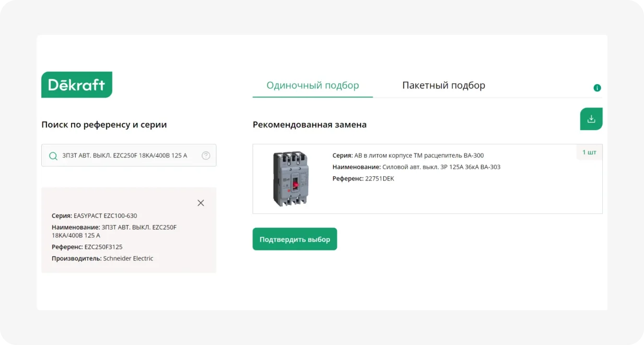Click the Поиск по референсу и серии heading
644x345 pixels.
click(104, 125)
